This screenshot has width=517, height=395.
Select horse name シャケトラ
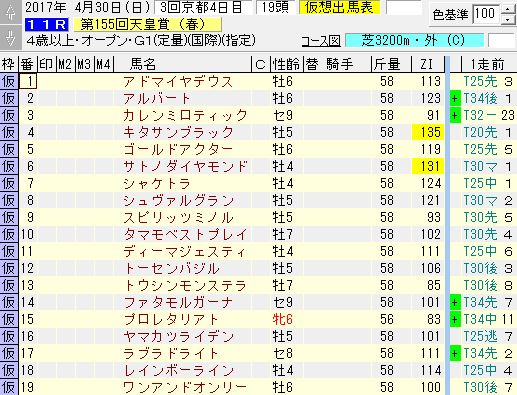click(156, 184)
